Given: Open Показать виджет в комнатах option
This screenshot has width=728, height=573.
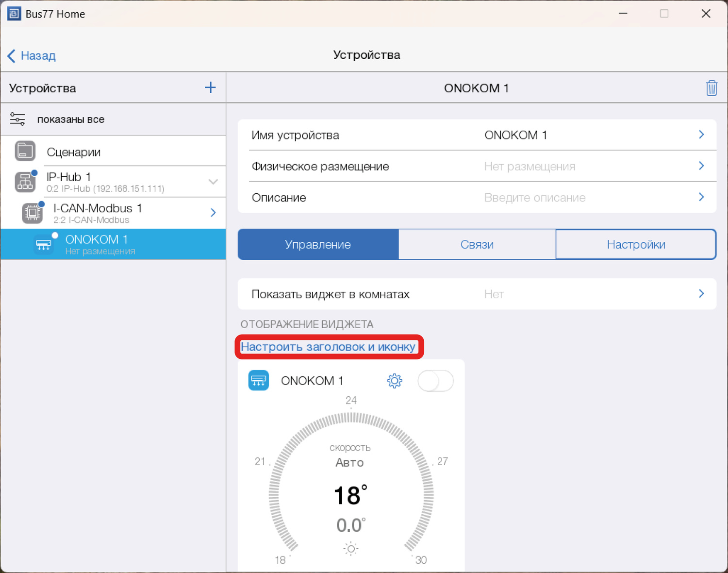Looking at the screenshot, I should click(x=477, y=294).
